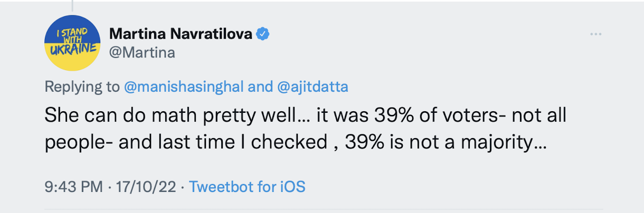Click the Martina Navratilova display name

tap(181, 34)
